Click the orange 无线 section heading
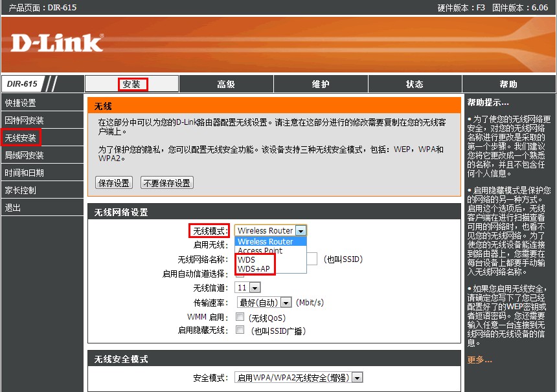 (x=103, y=106)
